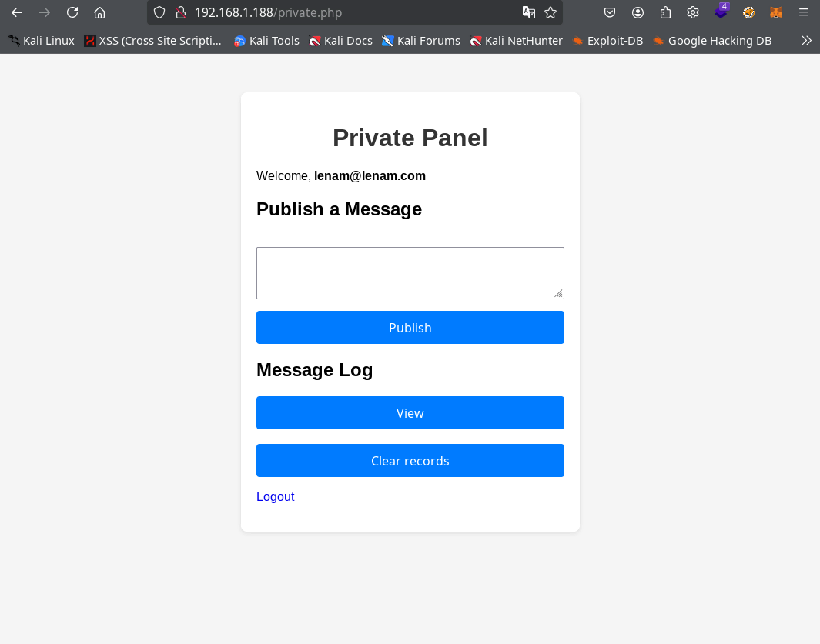Viewport: 820px width, 644px height.
Task: Click the translate page icon
Action: (x=529, y=12)
